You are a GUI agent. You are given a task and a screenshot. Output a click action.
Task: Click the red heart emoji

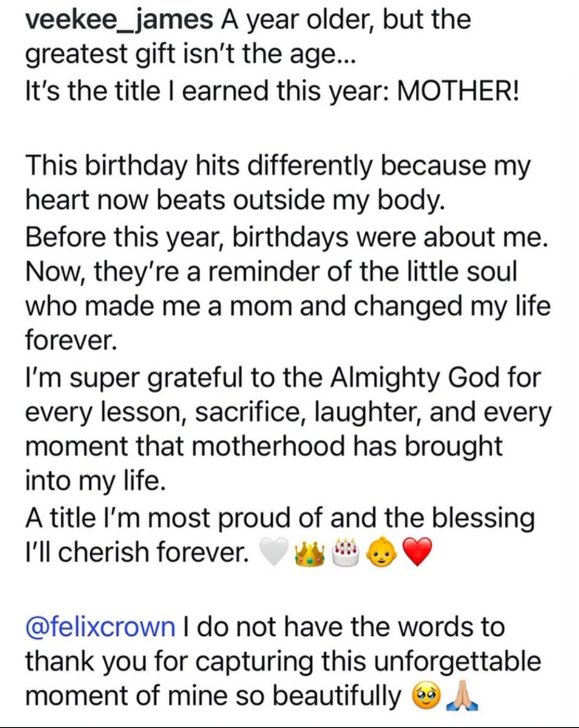tap(416, 553)
